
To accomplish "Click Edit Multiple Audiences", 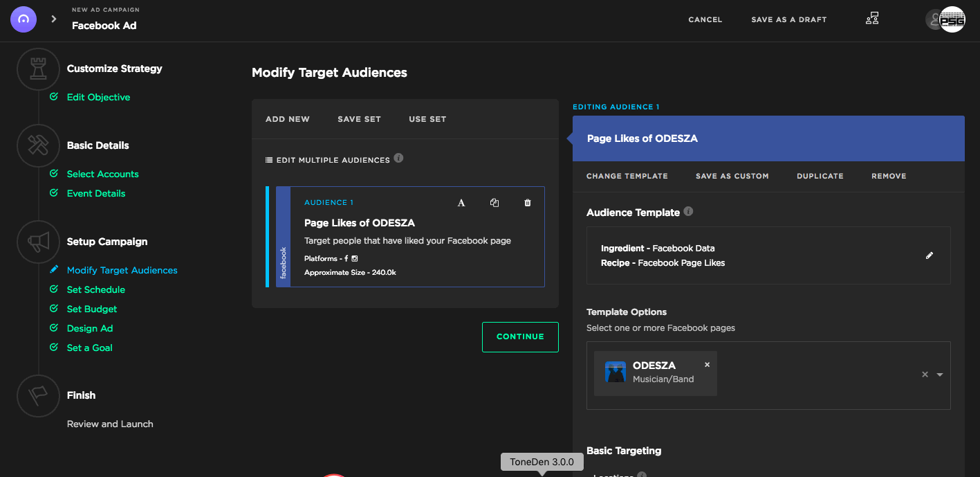I will 328,160.
